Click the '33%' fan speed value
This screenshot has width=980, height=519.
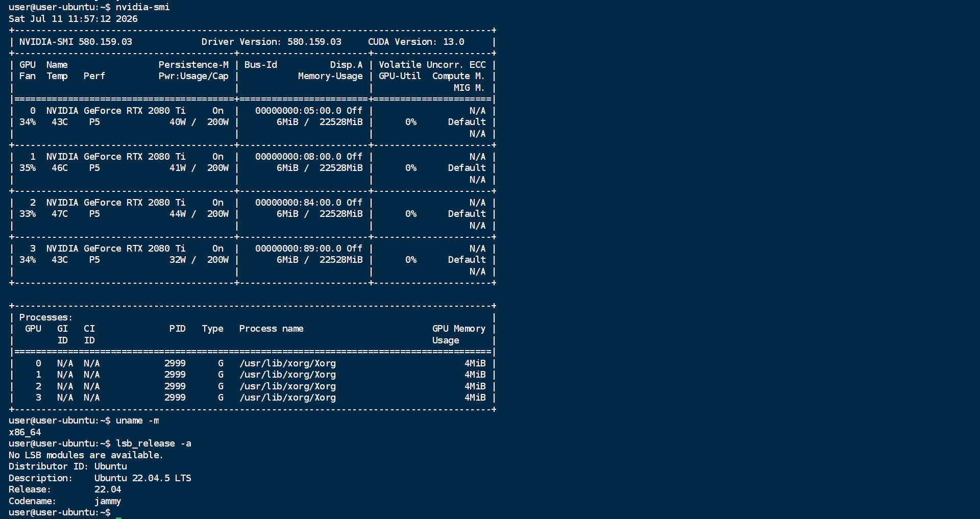[x=28, y=214]
